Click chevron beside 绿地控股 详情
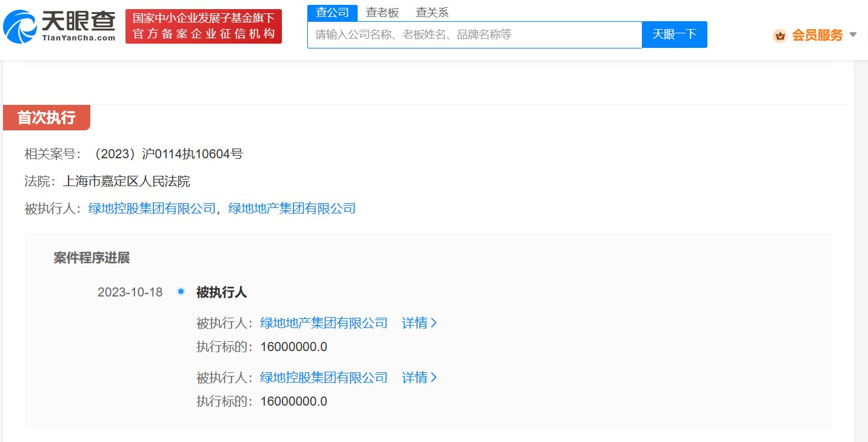The width and height of the screenshot is (868, 442). tap(433, 378)
